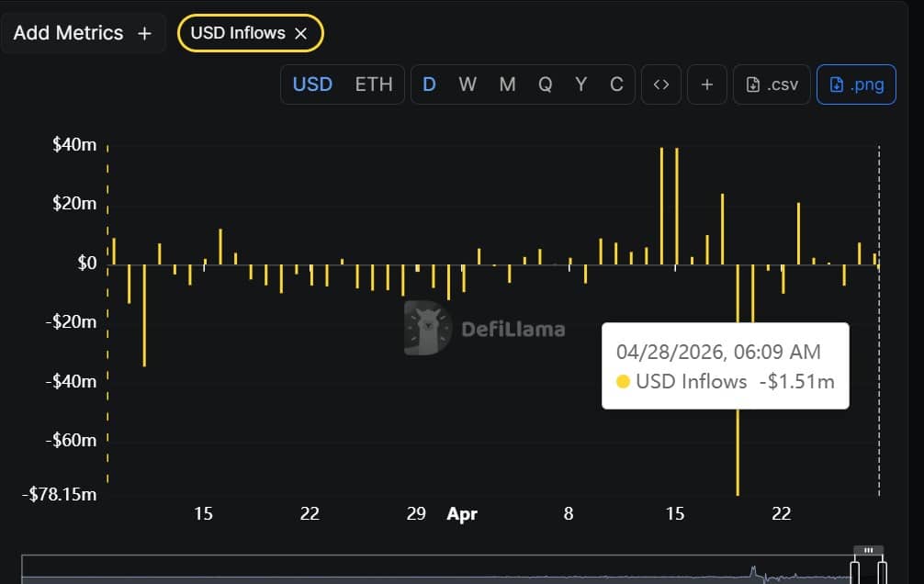Grab the timeline brush handle
Image resolution: width=924 pixels, height=584 pixels.
coord(868,549)
